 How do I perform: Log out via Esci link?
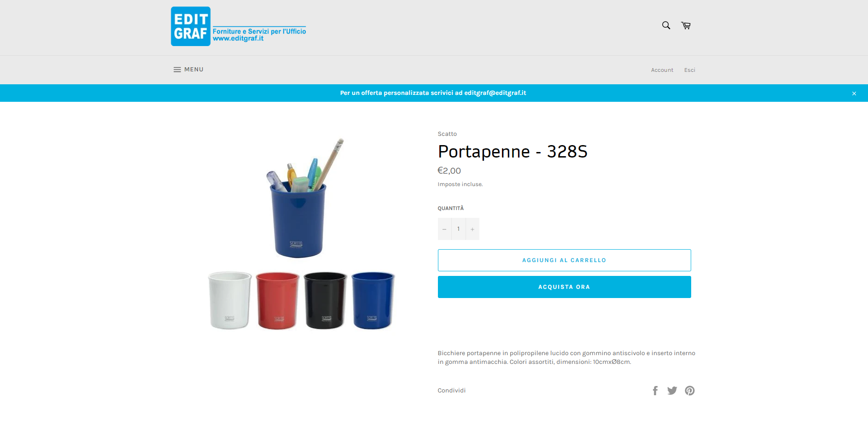coord(690,70)
